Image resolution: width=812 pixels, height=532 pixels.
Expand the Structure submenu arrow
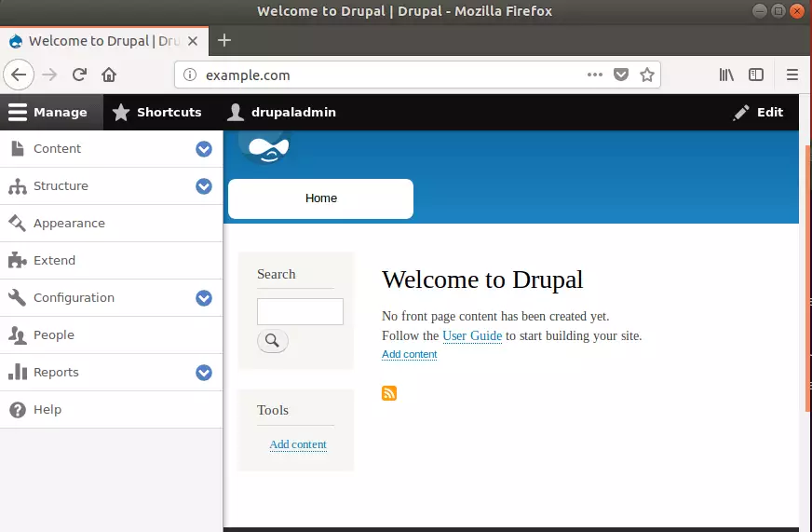(x=204, y=186)
